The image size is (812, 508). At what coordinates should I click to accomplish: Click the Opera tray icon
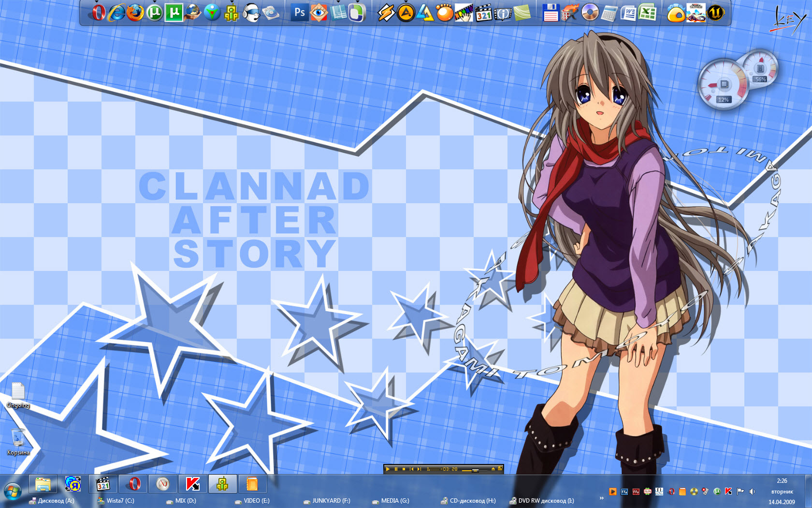671,492
